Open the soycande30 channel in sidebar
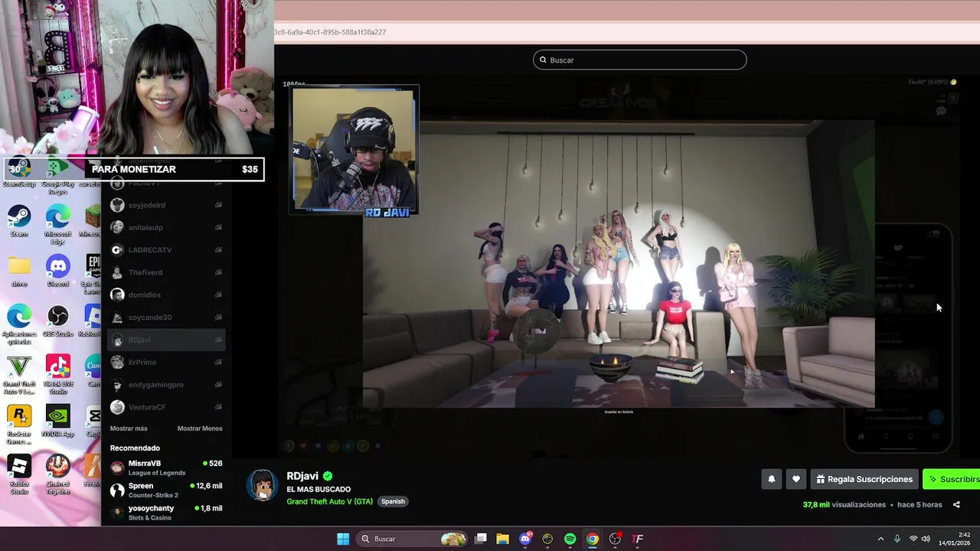This screenshot has height=551, width=980. 167,317
